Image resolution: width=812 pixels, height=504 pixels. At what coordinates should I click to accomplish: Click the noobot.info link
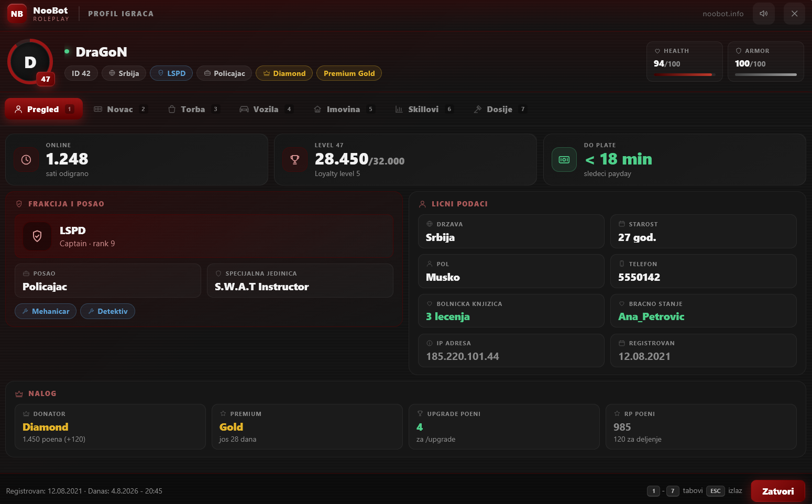pyautogui.click(x=723, y=14)
